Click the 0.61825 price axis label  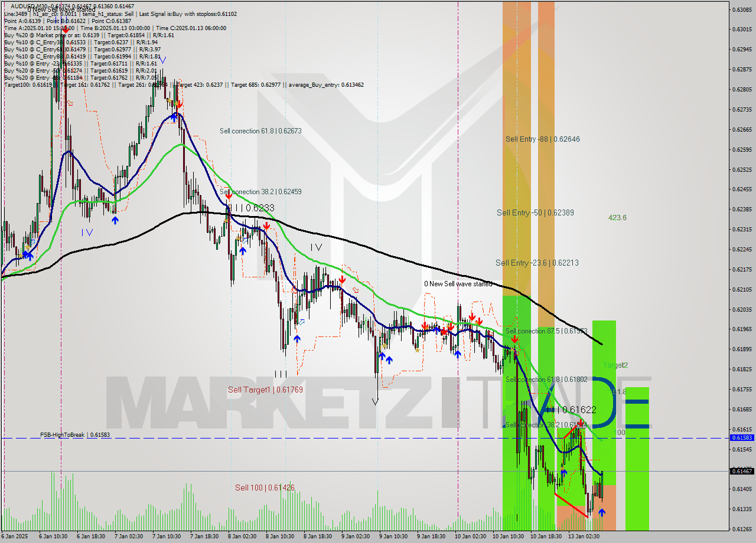(x=742, y=369)
